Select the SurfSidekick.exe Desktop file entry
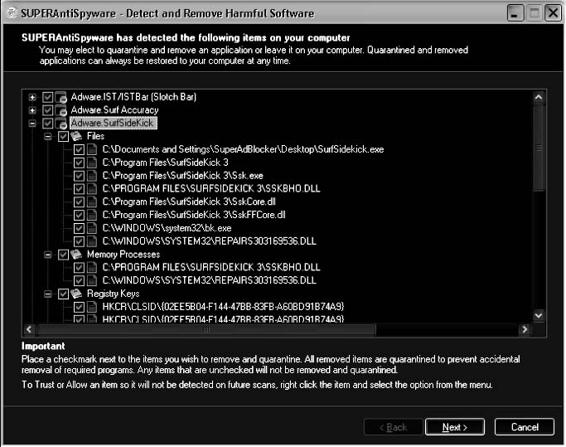566x447 pixels. (x=243, y=149)
